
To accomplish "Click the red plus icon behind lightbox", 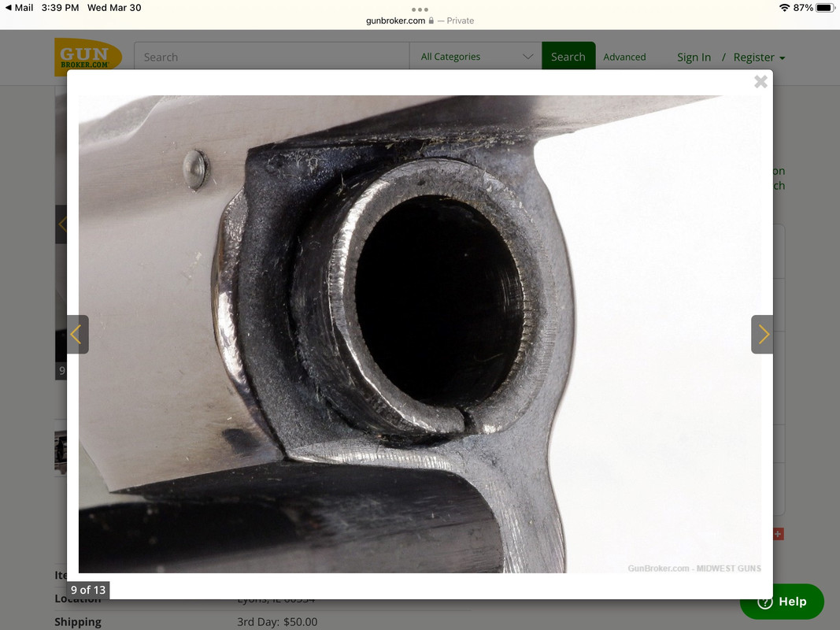I will coord(778,534).
